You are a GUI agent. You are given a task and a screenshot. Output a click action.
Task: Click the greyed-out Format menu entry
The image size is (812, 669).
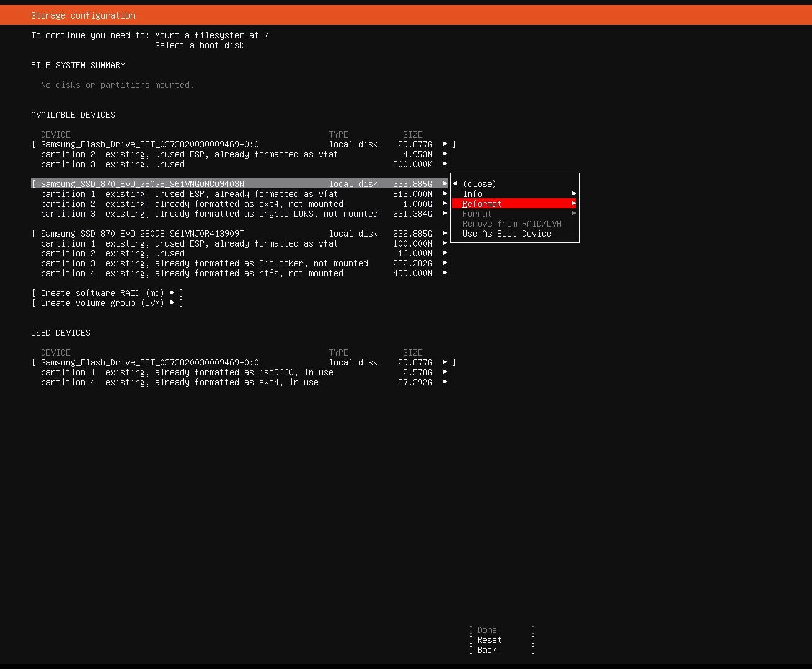point(514,214)
